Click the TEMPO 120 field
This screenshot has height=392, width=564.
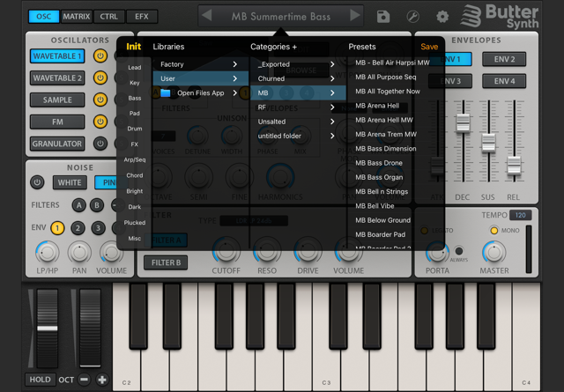pos(520,215)
